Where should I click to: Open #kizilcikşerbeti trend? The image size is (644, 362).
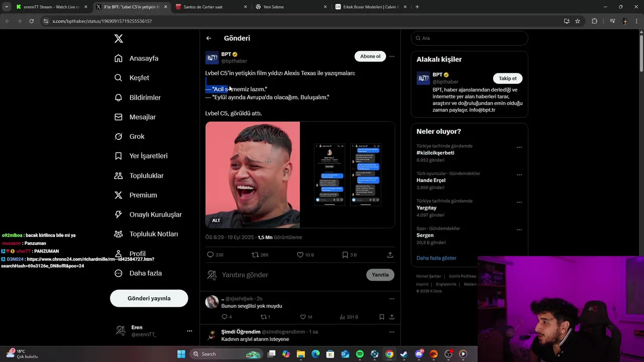[435, 153]
